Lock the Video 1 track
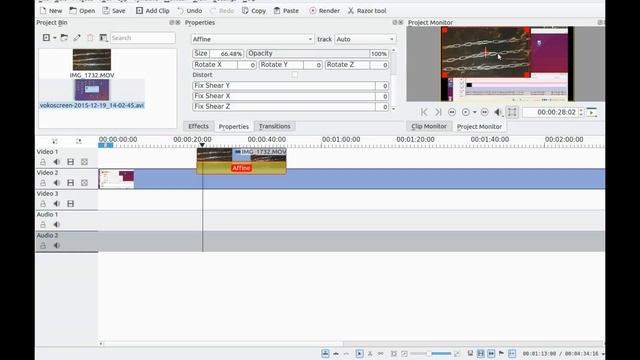This screenshot has height=360, width=640. click(x=43, y=162)
